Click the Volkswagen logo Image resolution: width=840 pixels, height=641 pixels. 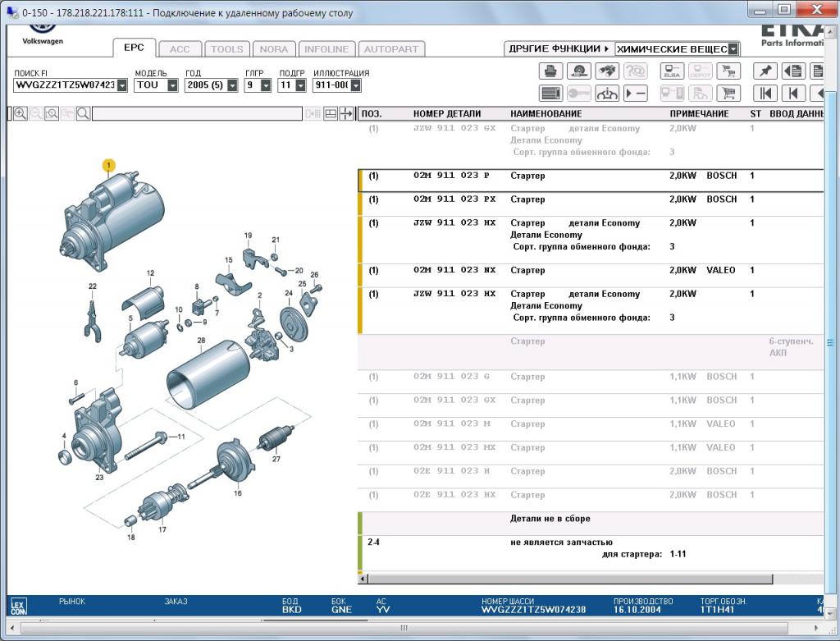pyautogui.click(x=43, y=33)
